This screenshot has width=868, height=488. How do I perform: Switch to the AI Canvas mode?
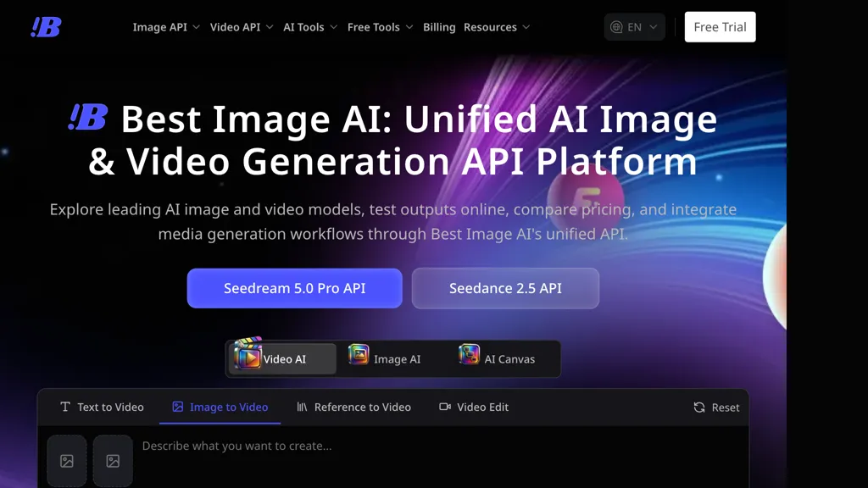[x=497, y=358]
